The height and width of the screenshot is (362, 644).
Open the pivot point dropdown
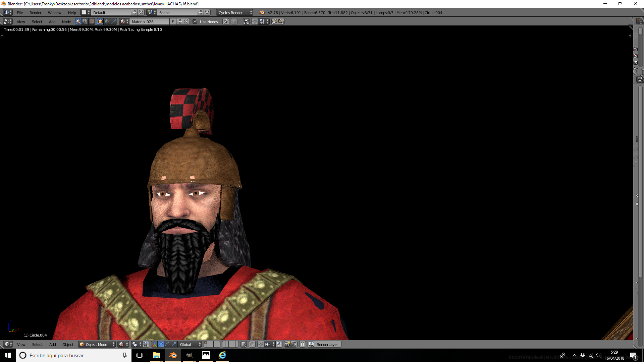click(137, 344)
